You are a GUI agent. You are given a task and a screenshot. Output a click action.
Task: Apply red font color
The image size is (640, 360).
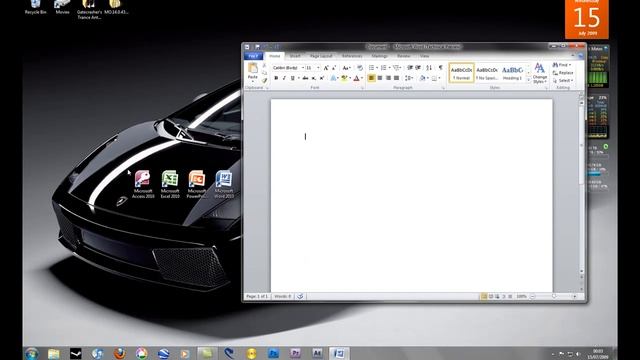tap(356, 78)
